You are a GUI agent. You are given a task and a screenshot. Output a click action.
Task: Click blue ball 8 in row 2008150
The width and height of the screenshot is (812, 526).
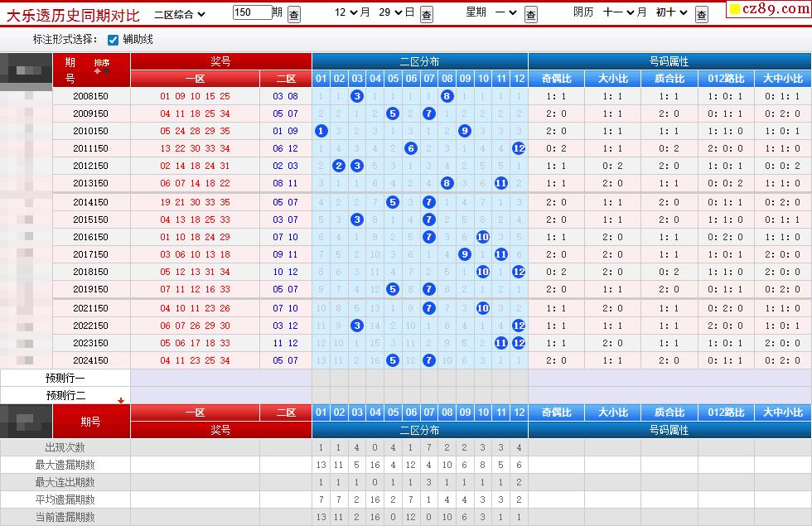[x=447, y=96]
